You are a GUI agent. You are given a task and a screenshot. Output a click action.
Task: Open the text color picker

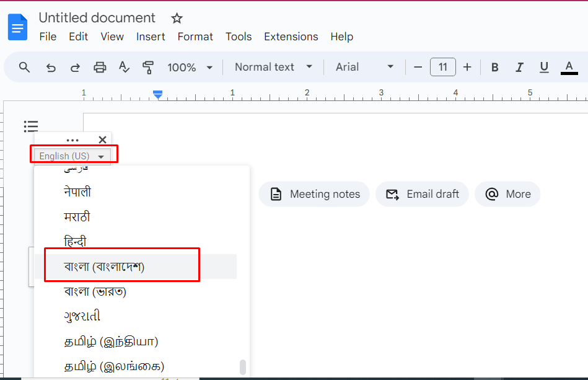569,68
